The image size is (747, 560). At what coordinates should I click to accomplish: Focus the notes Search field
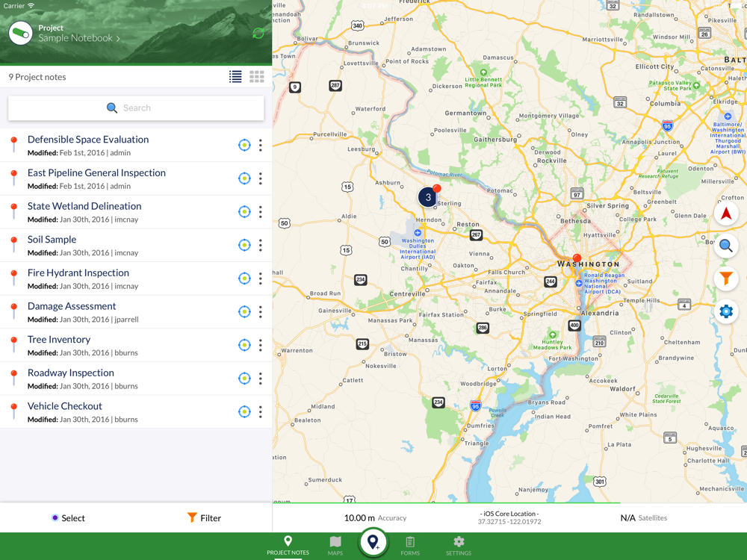pyautogui.click(x=136, y=108)
